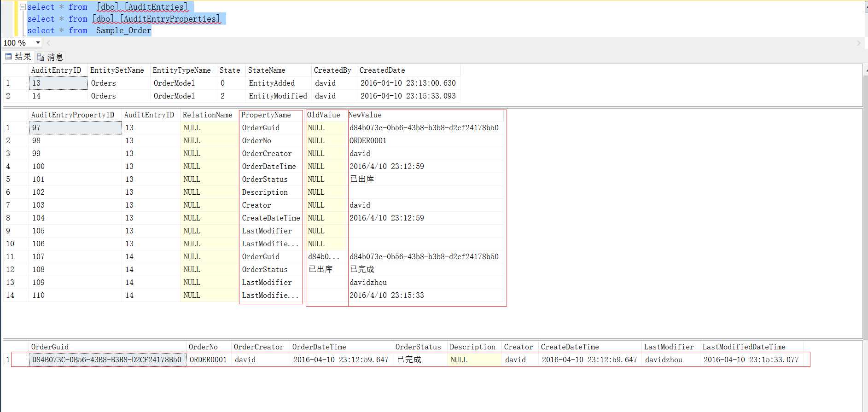
Task: Click the AuditEntryPropertyID cell 97
Action: [75, 128]
